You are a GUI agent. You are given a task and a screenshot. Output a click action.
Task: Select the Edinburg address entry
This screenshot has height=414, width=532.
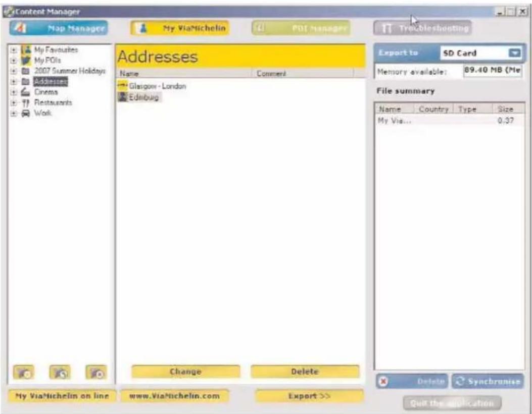tap(144, 97)
